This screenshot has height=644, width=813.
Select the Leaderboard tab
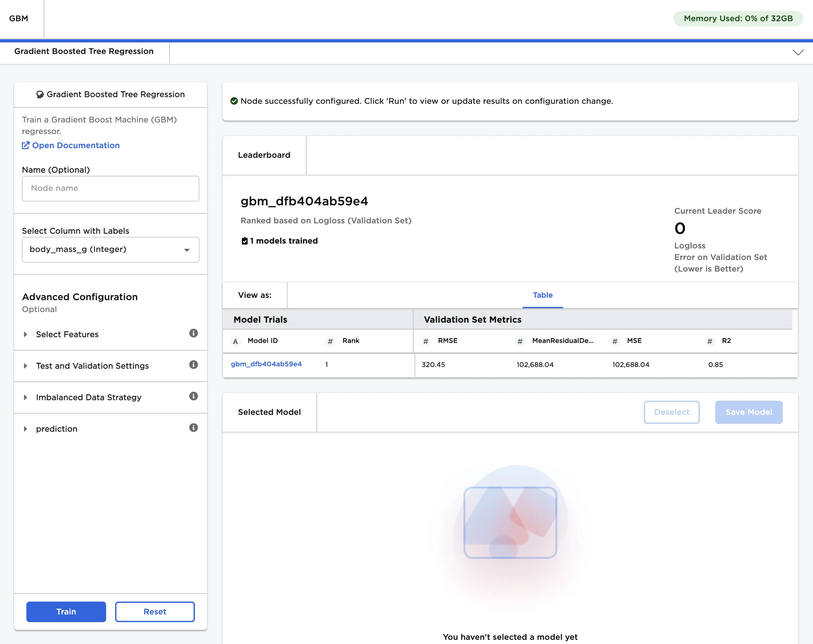(x=264, y=155)
